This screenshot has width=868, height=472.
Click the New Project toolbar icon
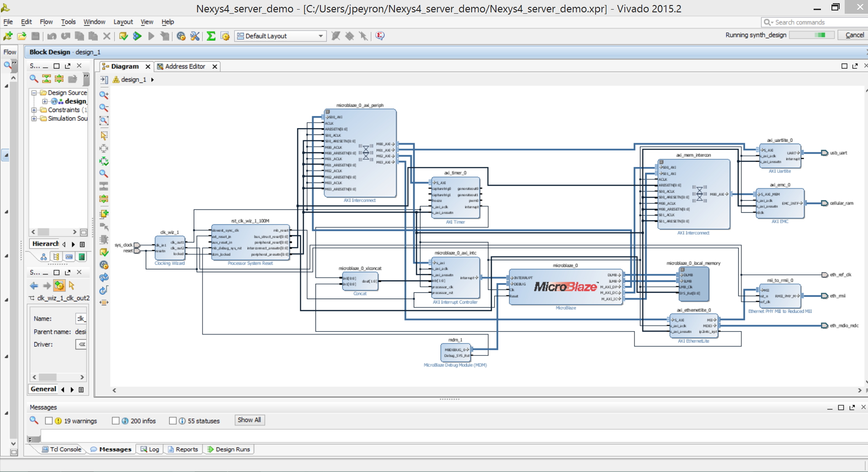[8, 36]
